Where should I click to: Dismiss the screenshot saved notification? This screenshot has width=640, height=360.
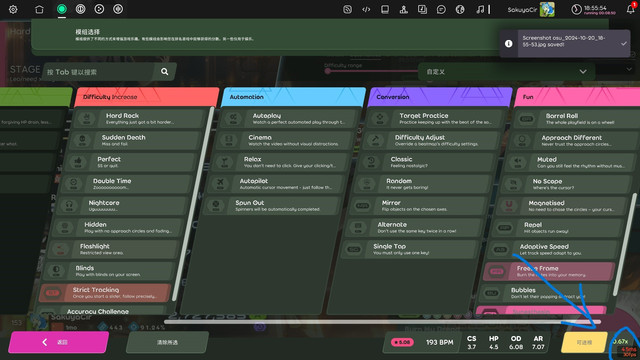624,43
